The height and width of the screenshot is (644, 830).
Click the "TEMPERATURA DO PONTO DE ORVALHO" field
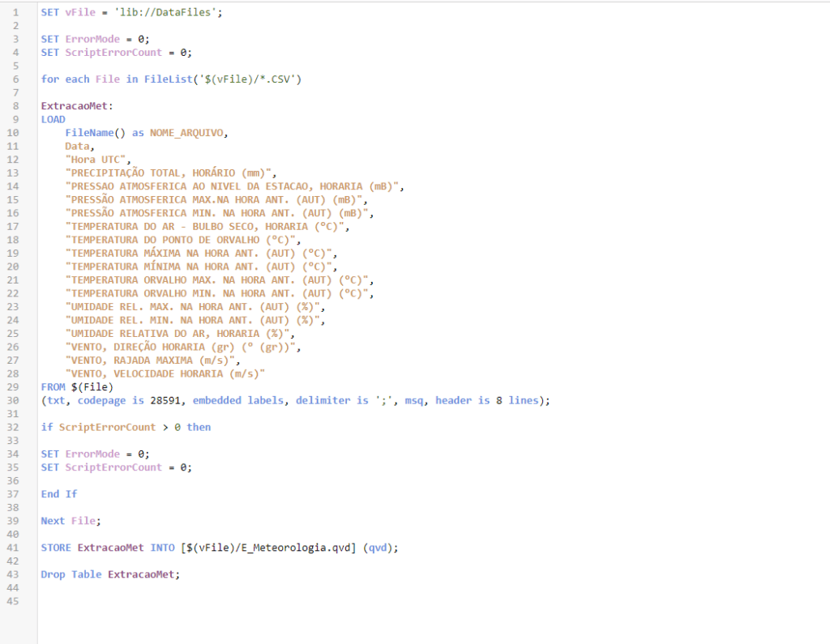coord(183,240)
